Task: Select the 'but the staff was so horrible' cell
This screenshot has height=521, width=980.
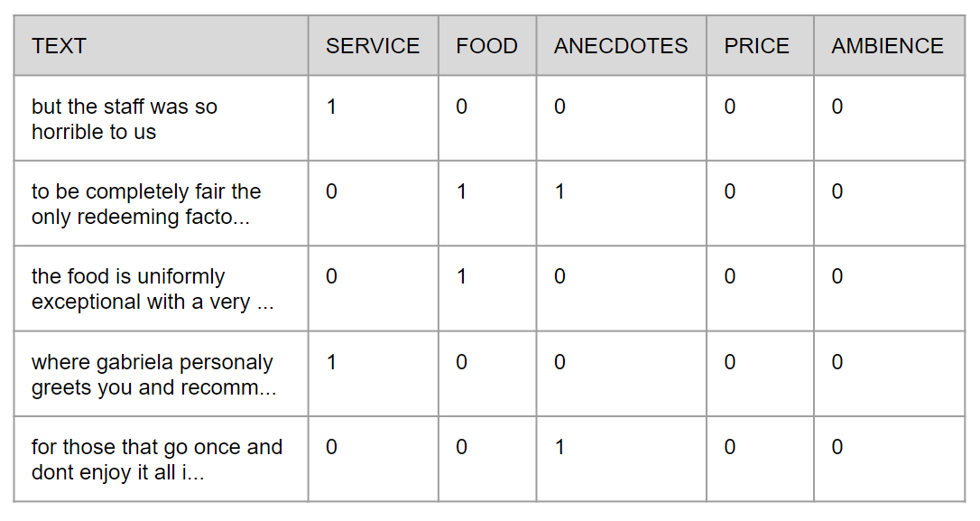Action: (161, 118)
